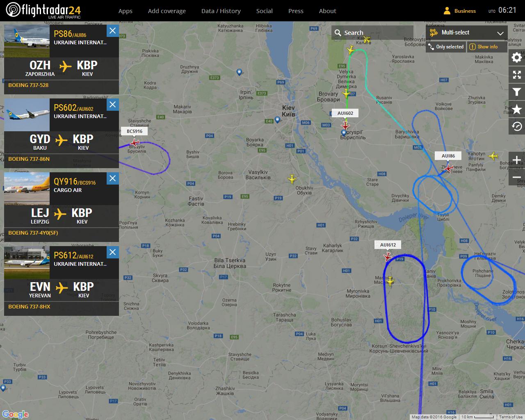Screen dimensions: 525x420
Task: Open the Add coverage menu
Action: click(x=167, y=11)
